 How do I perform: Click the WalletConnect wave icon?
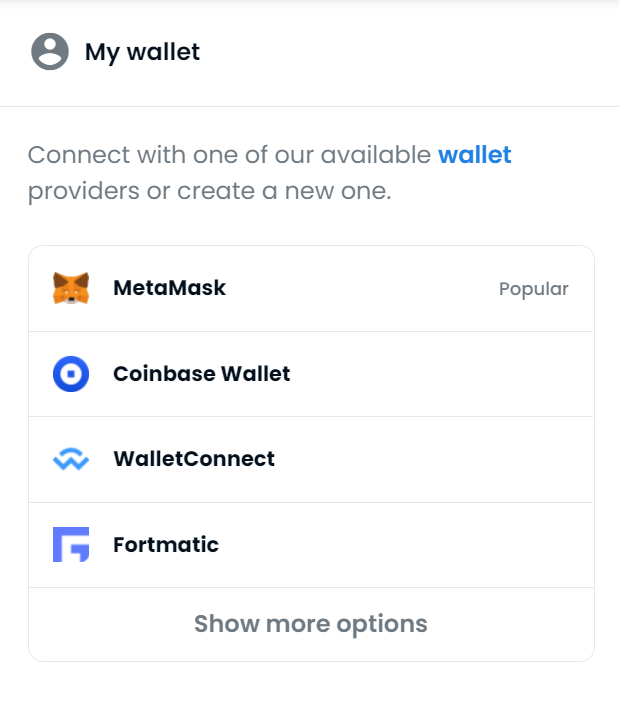(71, 459)
